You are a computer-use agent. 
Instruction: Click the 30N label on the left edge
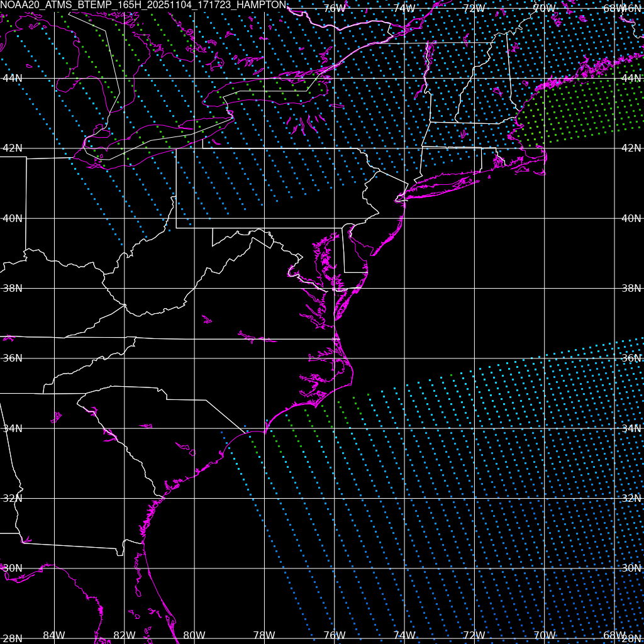click(13, 568)
